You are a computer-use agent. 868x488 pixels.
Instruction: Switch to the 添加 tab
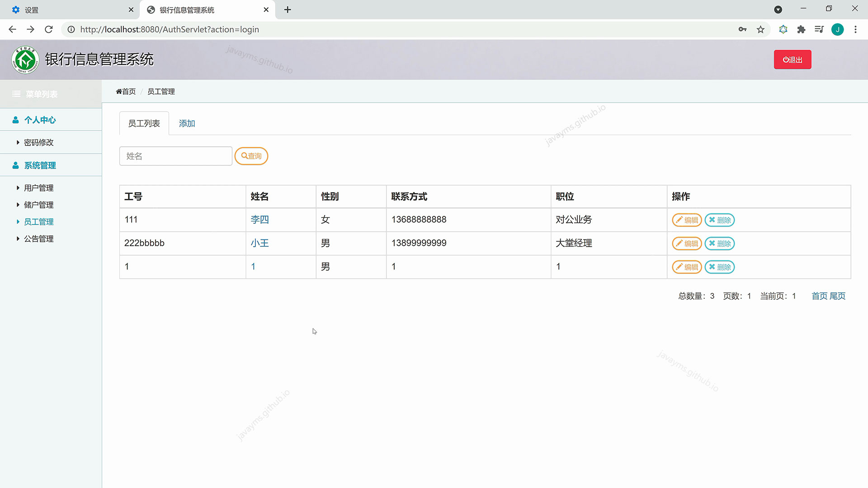point(187,123)
